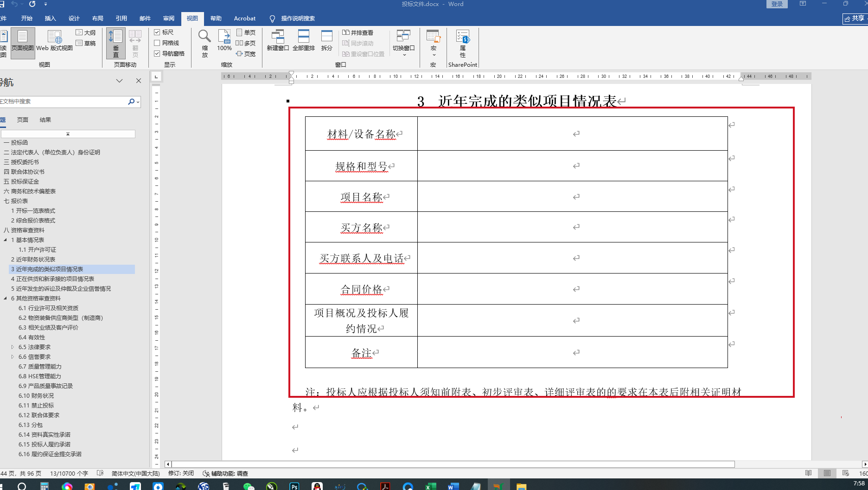Switch to Draft (草稿) view
868x490 pixels.
[86, 43]
